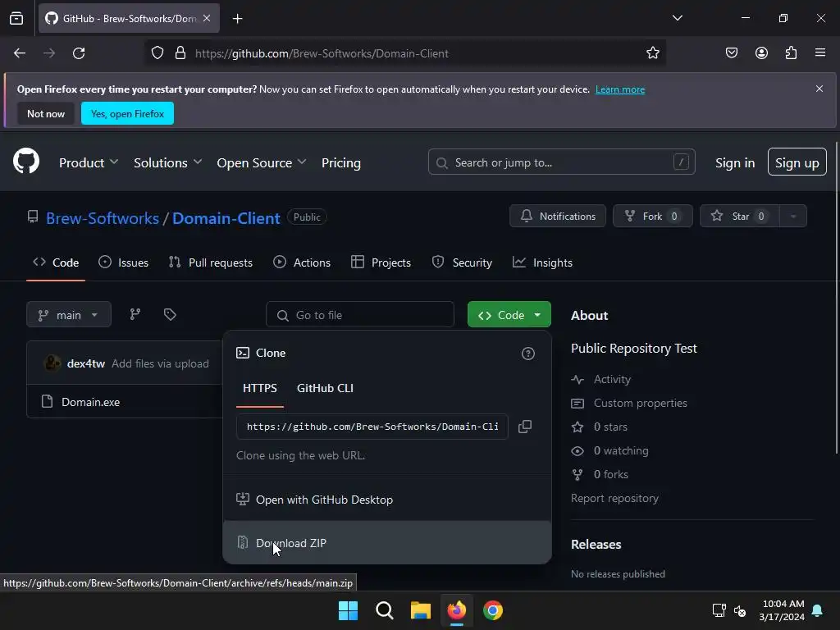Click Sign in

point(734,162)
